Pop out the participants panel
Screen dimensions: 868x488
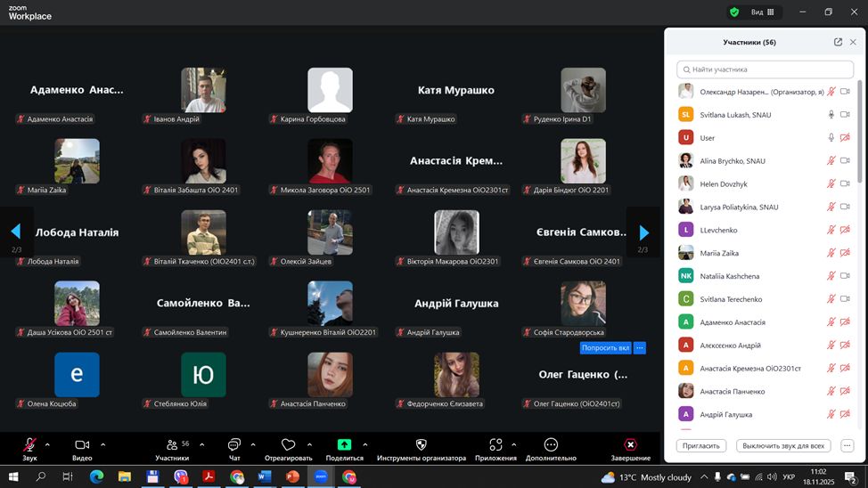tap(838, 42)
